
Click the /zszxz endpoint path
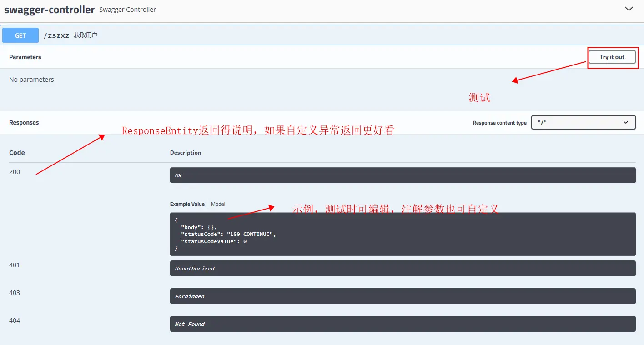pos(56,35)
